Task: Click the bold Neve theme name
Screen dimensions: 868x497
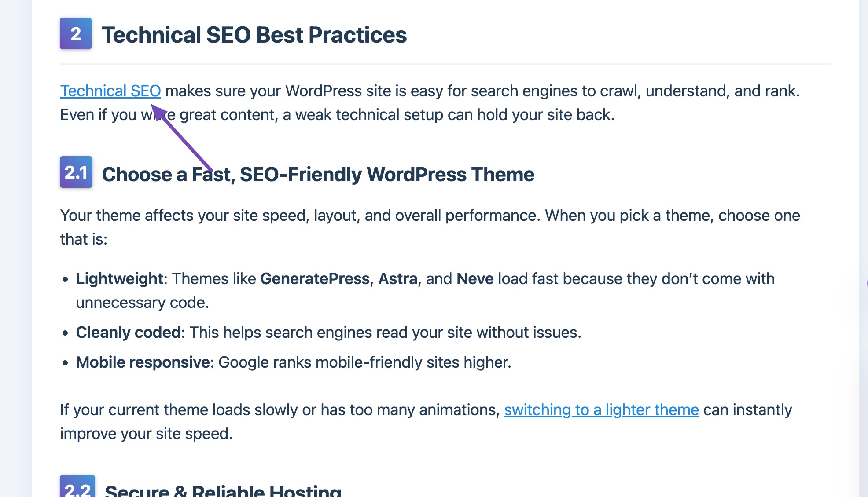Action: (x=475, y=279)
